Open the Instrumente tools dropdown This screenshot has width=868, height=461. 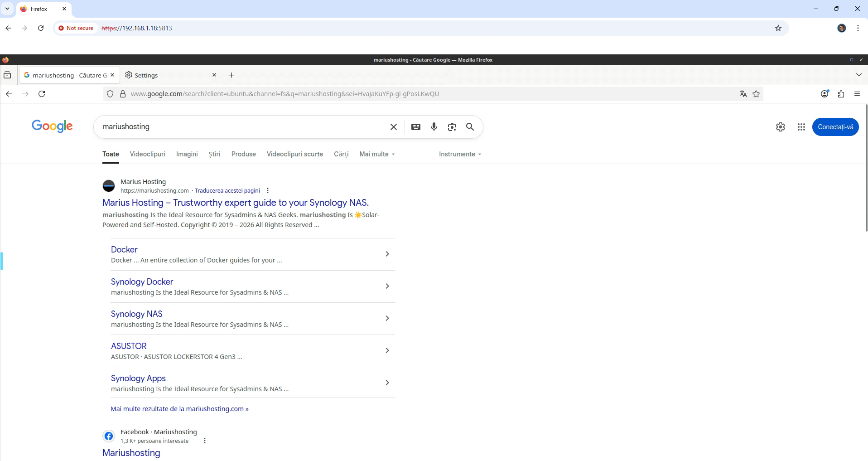460,154
